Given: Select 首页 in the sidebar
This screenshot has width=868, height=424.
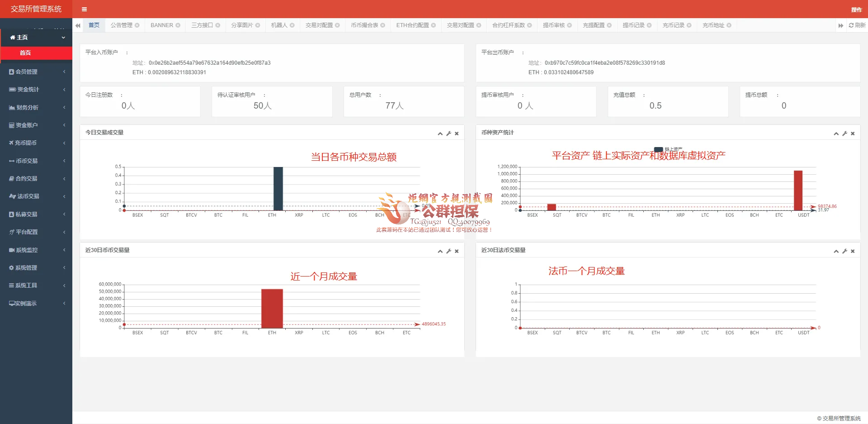Looking at the screenshot, I should (x=25, y=53).
